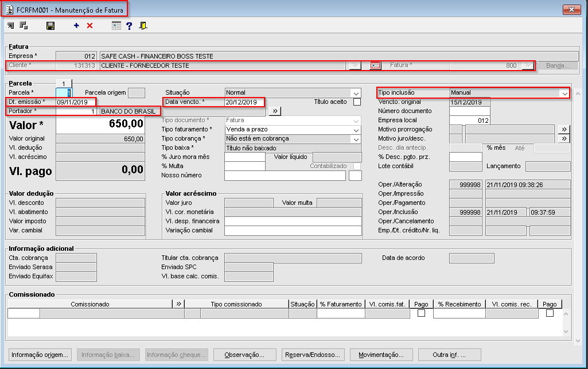Screen dimensions: 588x369
Task: Click the % Recebimento cell in grid
Action: point(460,313)
